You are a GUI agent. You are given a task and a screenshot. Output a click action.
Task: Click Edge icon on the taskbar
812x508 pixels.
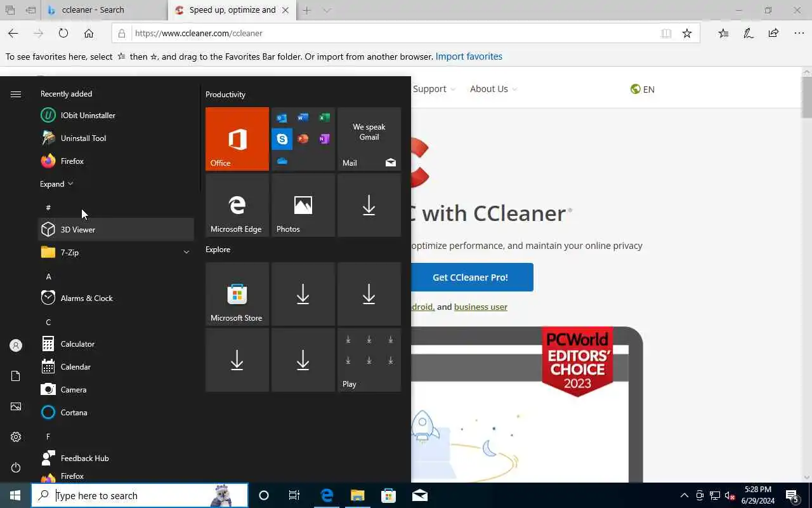pos(327,495)
